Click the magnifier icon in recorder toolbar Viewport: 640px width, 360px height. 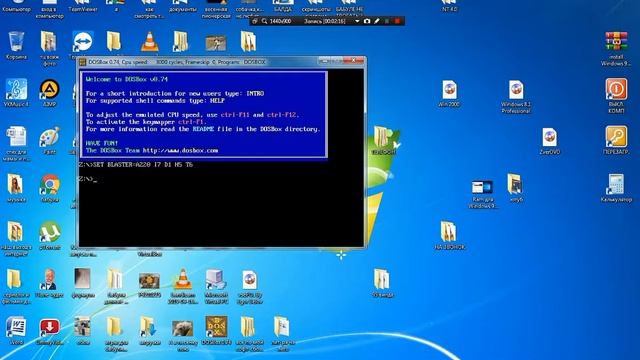click(x=264, y=21)
